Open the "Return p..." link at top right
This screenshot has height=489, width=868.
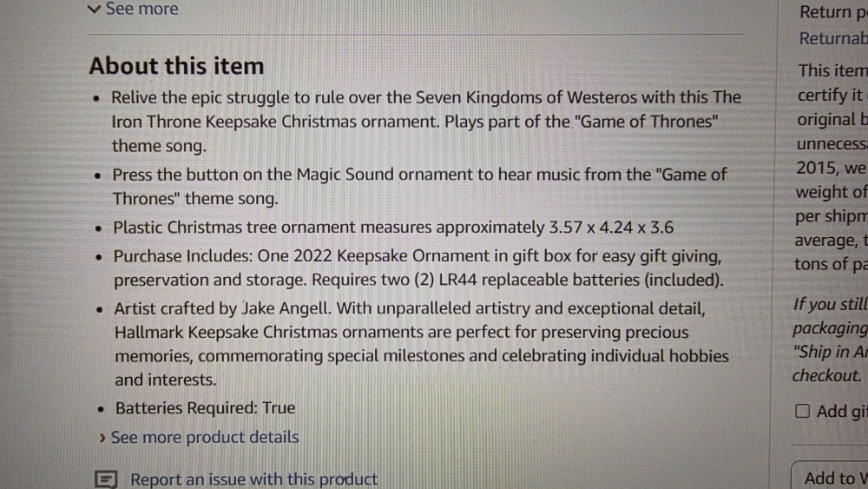(833, 12)
